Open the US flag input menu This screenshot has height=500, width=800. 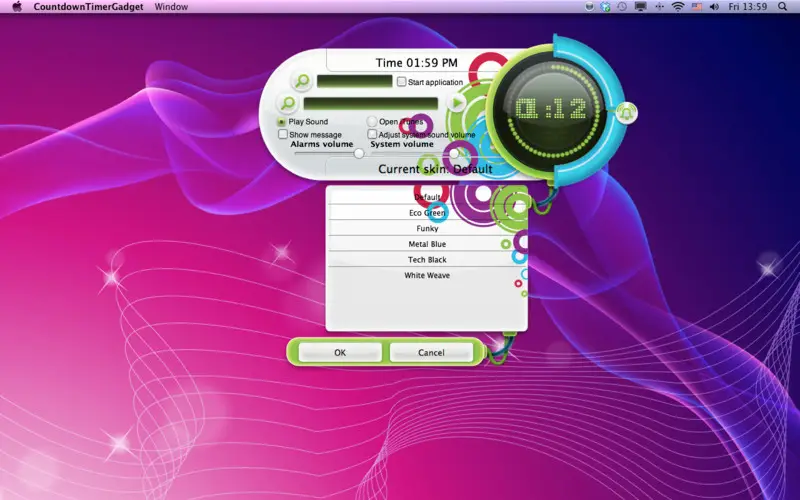point(696,7)
